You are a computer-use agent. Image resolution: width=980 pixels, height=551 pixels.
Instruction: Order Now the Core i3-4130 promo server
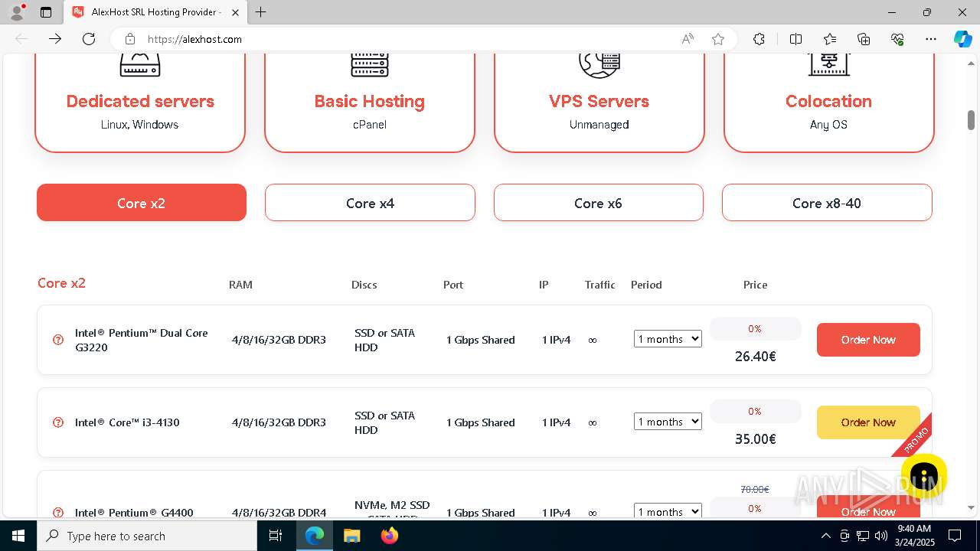point(868,422)
